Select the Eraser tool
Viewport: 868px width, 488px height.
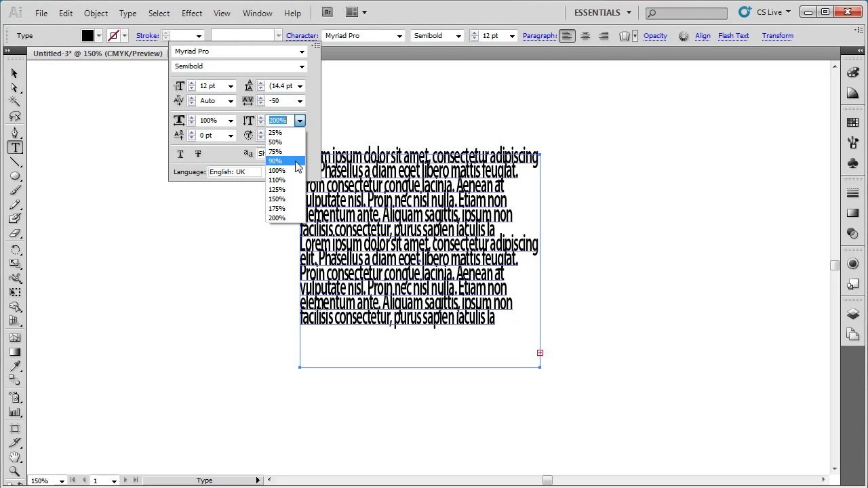click(14, 232)
